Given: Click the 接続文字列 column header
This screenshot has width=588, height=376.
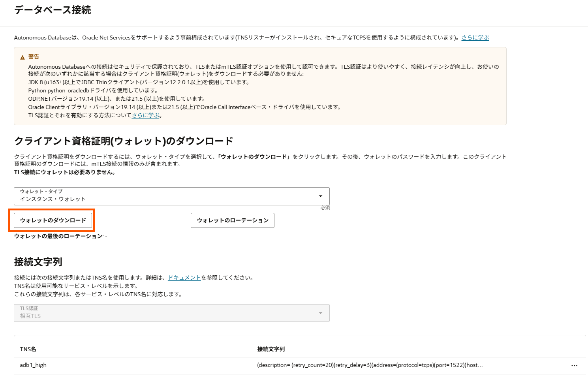Looking at the screenshot, I should (x=271, y=349).
